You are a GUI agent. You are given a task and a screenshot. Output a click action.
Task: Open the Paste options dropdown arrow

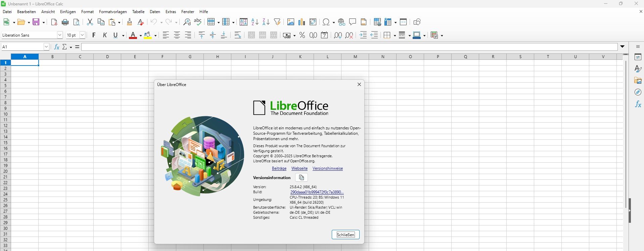coord(119,23)
